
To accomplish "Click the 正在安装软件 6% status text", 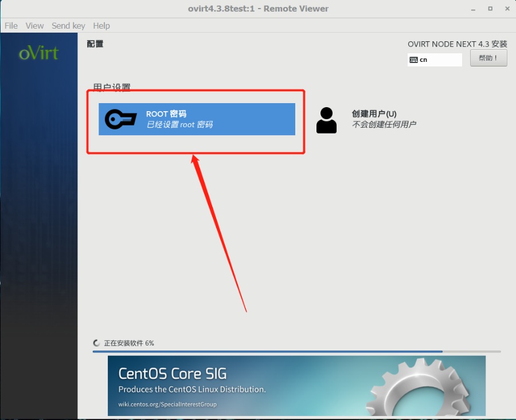I will [129, 343].
